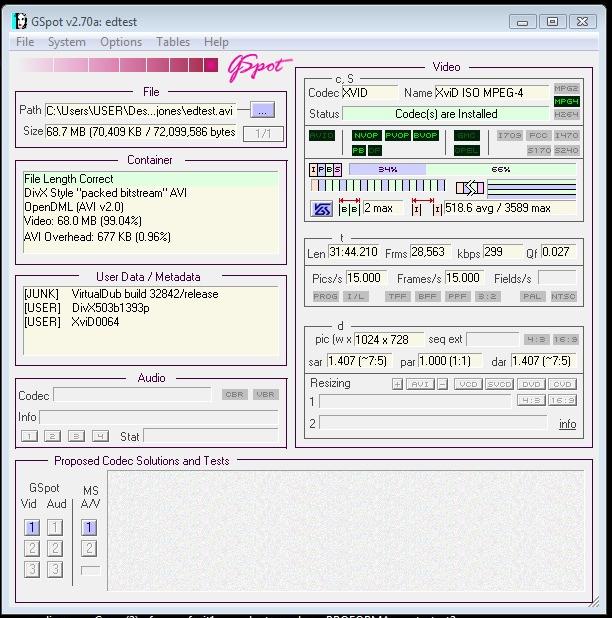Click GSpot Vid solution 2 button
612x618 pixels.
(32, 548)
